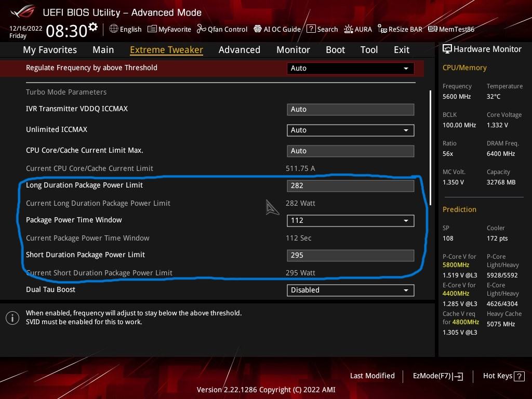Click the English language label
Image resolution: width=532 pixels, height=399 pixels.
point(130,30)
